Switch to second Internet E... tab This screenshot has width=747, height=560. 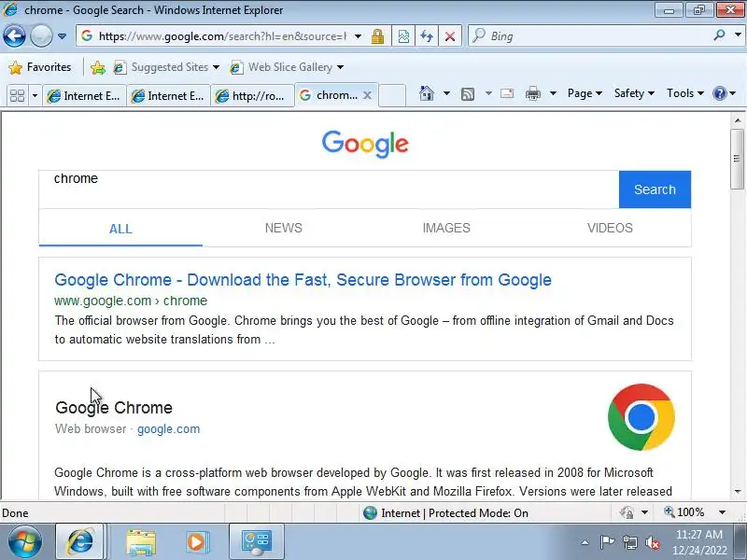click(x=169, y=96)
